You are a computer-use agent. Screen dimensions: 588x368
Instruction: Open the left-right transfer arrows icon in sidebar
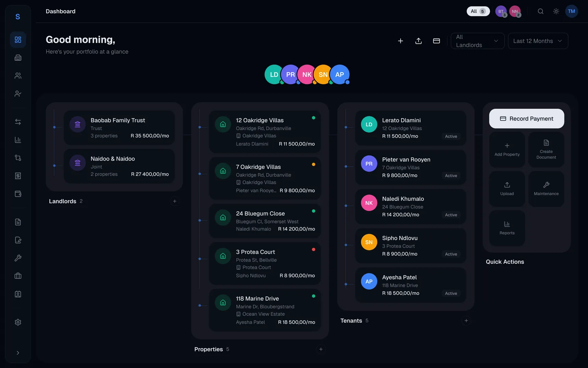(18, 122)
